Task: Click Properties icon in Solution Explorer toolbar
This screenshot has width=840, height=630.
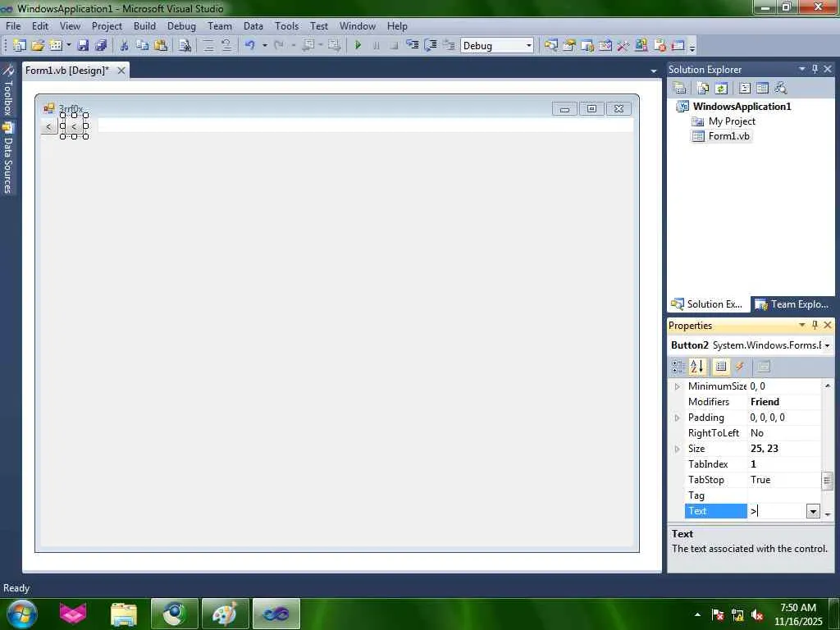Action: point(679,88)
